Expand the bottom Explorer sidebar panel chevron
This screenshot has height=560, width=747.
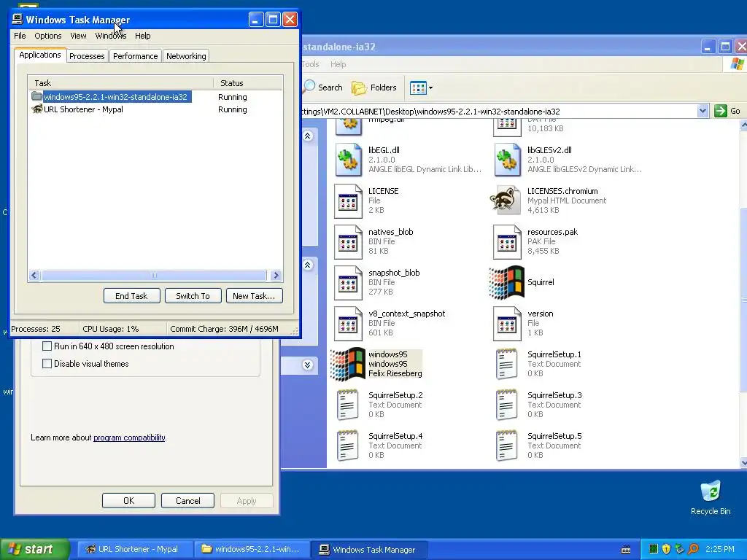pyautogui.click(x=308, y=365)
